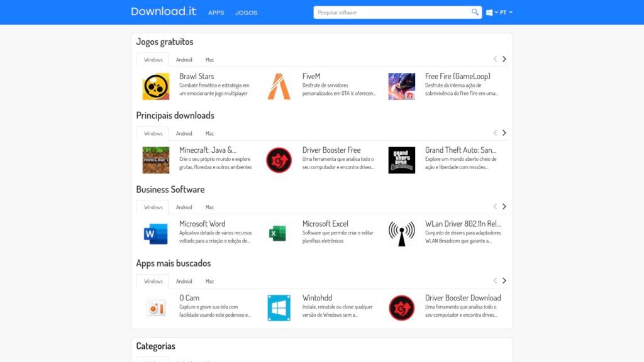Open the Wintohdd title link
644x362 pixels.
click(317, 298)
